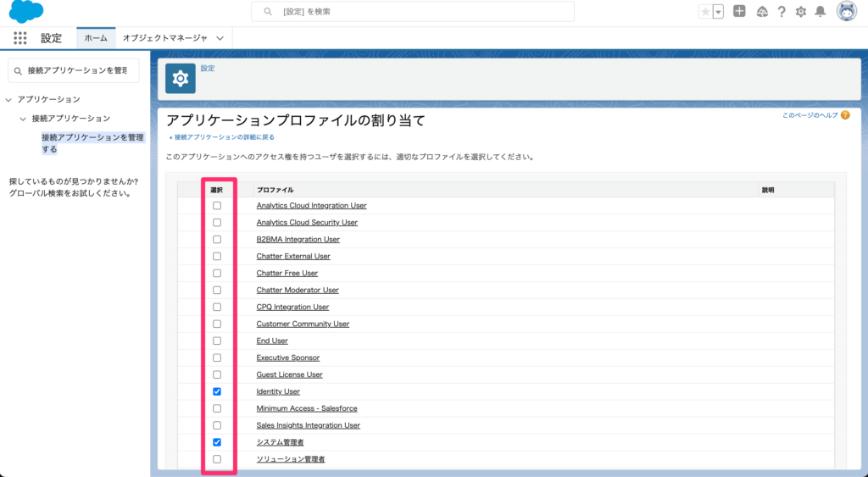
Task: Check the Customer Community User box
Action: (x=217, y=324)
